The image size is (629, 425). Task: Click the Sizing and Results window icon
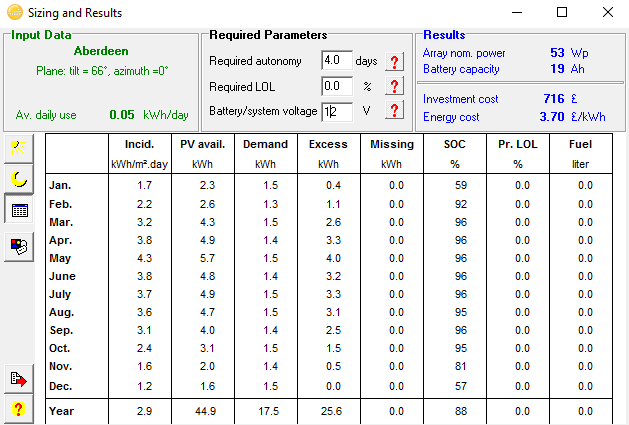[x=12, y=13]
